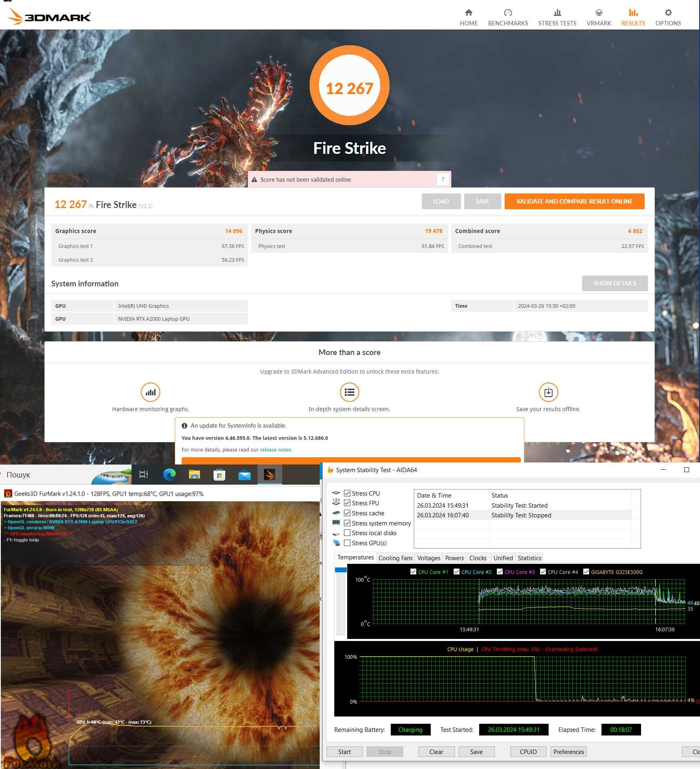Click the Save results offline icon
The height and width of the screenshot is (769, 700).
pos(548,392)
